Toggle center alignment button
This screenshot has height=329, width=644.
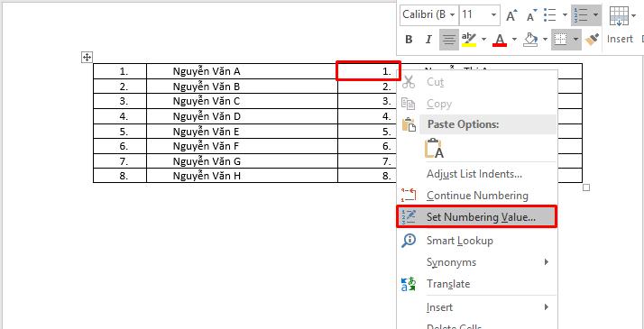(x=449, y=40)
